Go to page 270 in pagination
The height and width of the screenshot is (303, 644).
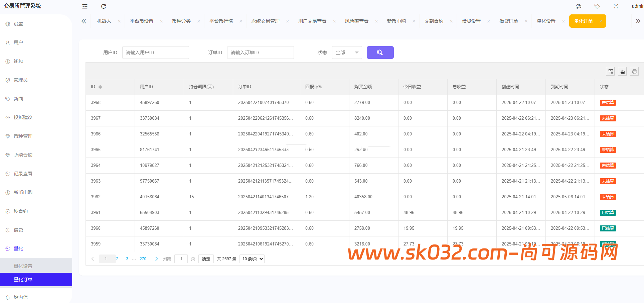pos(143,259)
